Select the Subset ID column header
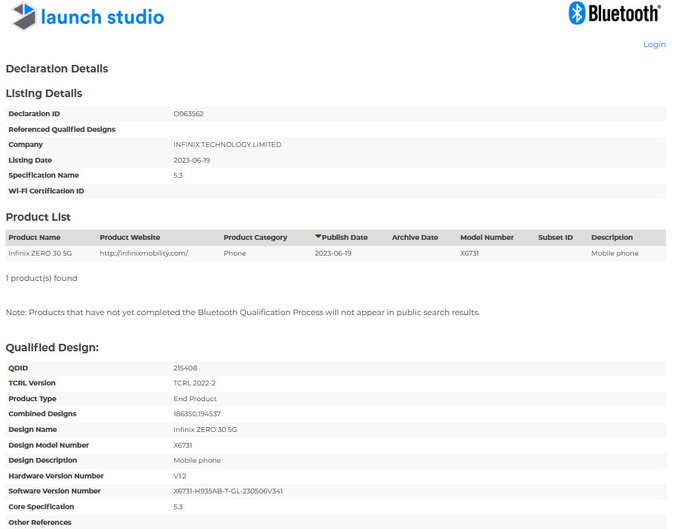 click(555, 237)
